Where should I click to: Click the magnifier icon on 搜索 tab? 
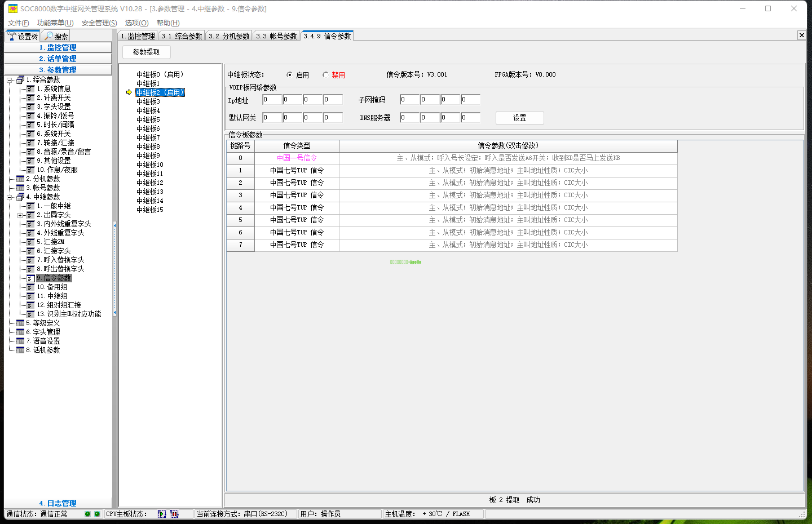49,36
